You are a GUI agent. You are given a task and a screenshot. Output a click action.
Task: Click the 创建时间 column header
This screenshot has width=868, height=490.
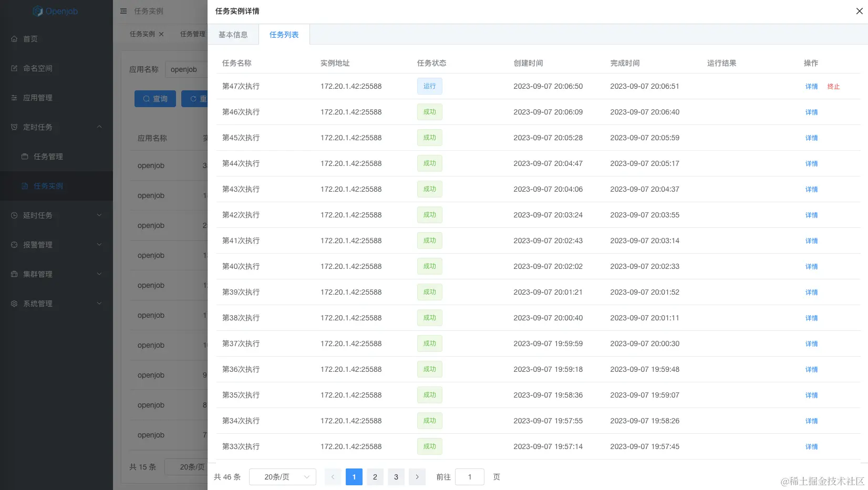(529, 63)
